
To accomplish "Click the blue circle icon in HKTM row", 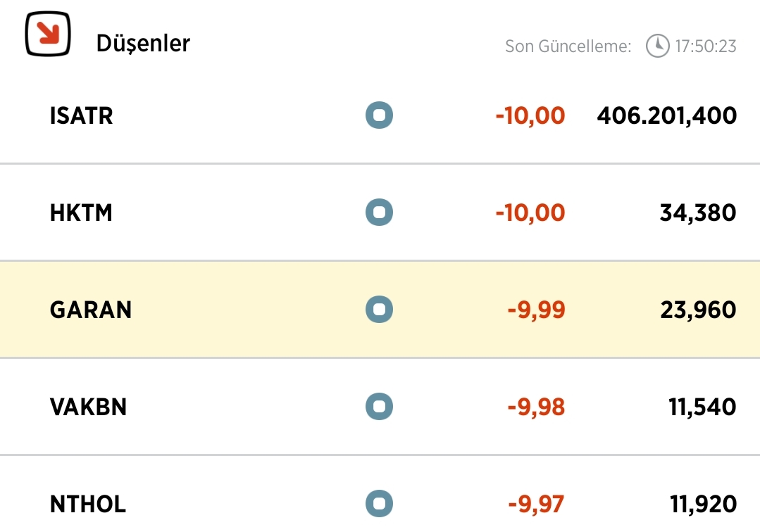I will [379, 212].
